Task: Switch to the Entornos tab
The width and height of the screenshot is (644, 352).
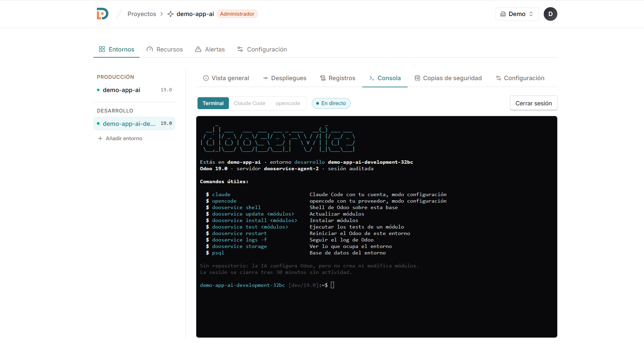Action: click(x=116, y=49)
